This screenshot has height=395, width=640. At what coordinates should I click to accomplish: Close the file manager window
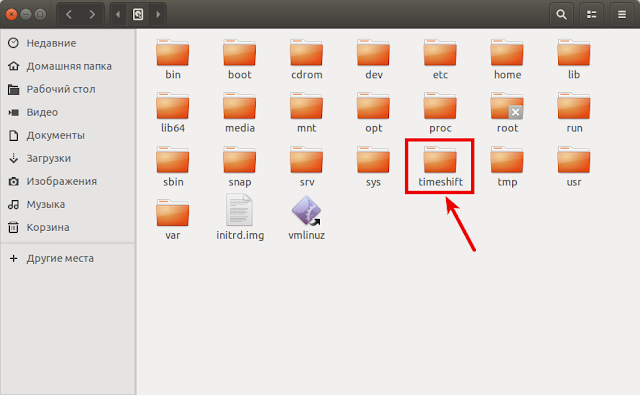(11, 14)
